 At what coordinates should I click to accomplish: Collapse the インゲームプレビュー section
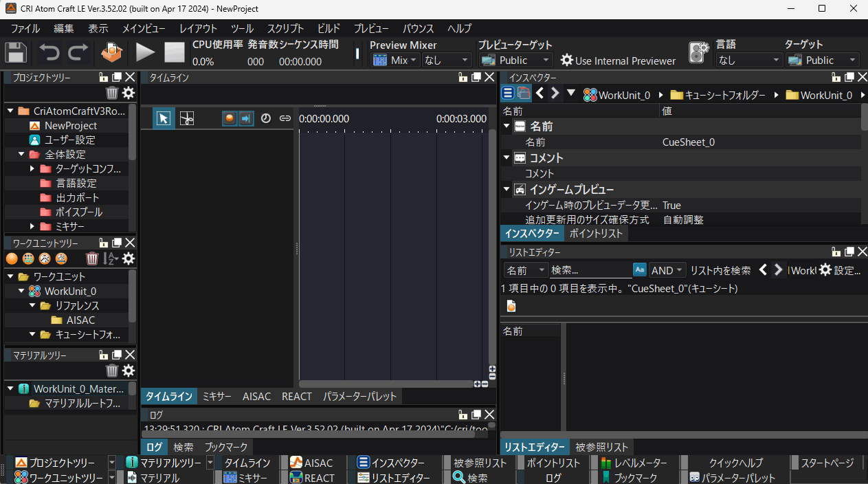click(x=507, y=189)
